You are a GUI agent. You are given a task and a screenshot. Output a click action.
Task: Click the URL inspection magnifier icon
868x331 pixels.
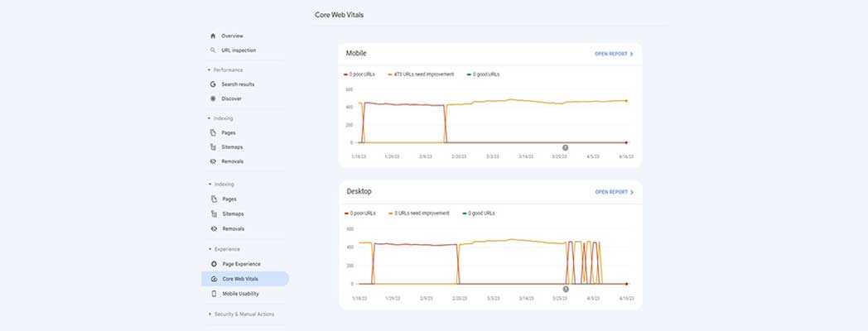tap(213, 50)
